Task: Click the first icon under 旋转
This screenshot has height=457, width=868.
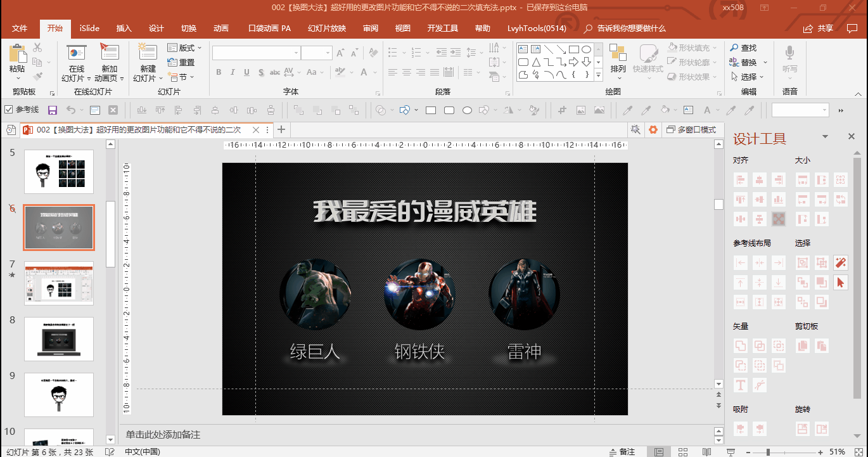Action: point(803,429)
